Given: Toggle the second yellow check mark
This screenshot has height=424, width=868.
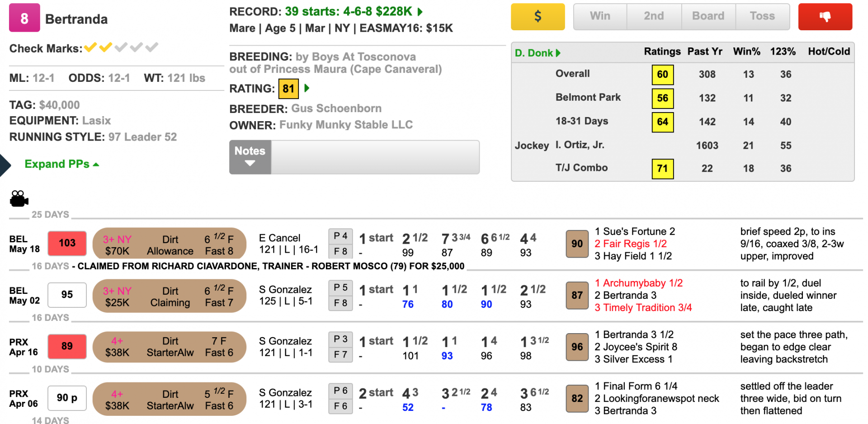Looking at the screenshot, I should [x=106, y=47].
